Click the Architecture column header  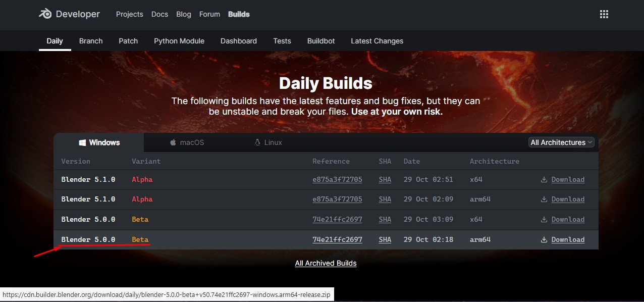[494, 161]
